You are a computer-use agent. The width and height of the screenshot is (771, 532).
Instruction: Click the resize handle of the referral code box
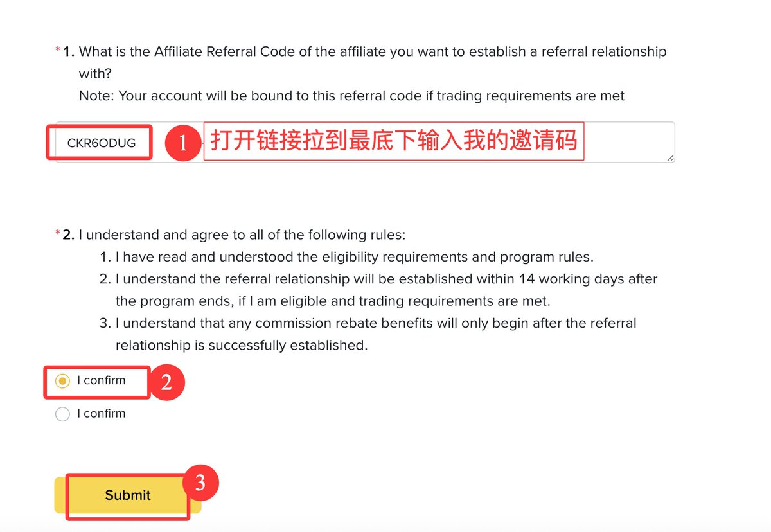tap(670, 158)
